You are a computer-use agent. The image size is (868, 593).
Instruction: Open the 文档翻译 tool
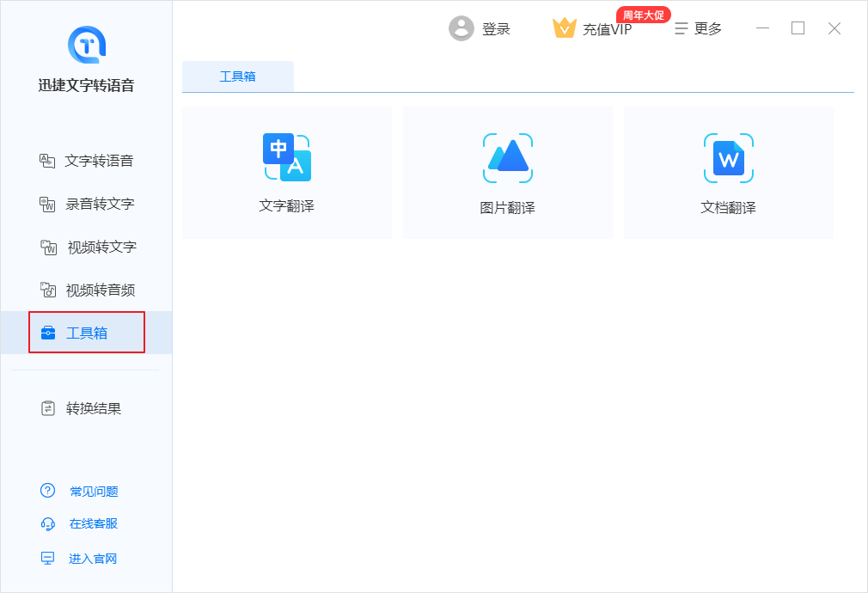[728, 172]
